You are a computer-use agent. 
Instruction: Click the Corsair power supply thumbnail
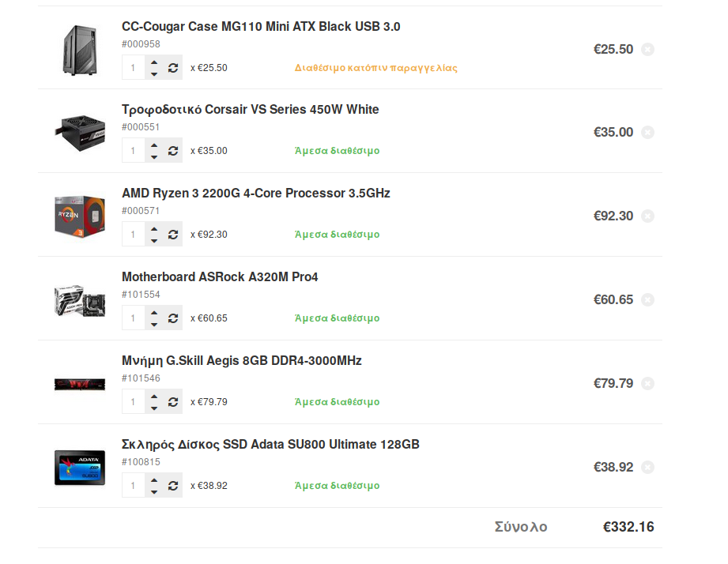80,133
